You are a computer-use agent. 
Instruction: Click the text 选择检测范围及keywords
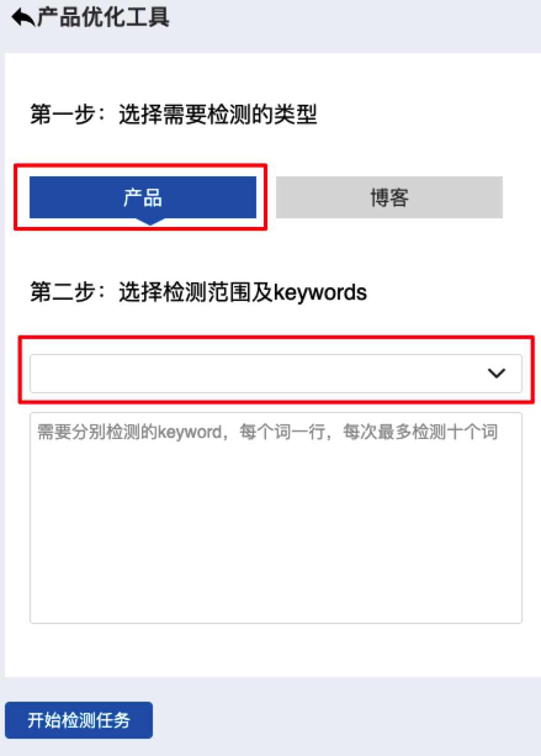pos(243,292)
